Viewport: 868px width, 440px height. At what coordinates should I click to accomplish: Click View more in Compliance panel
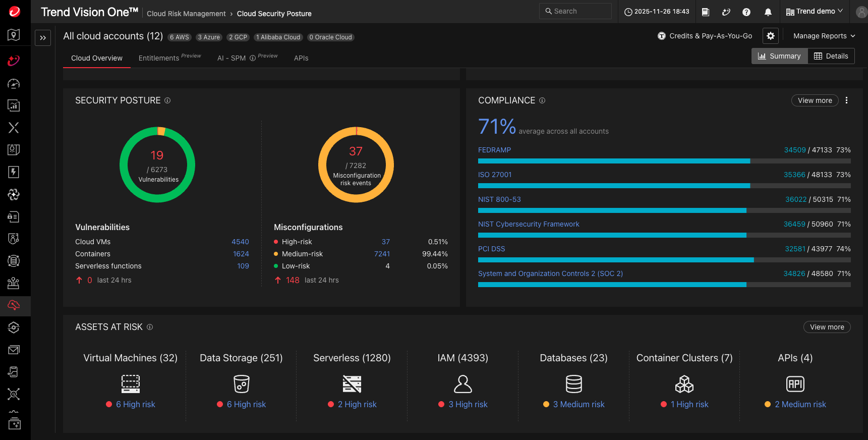click(x=815, y=100)
